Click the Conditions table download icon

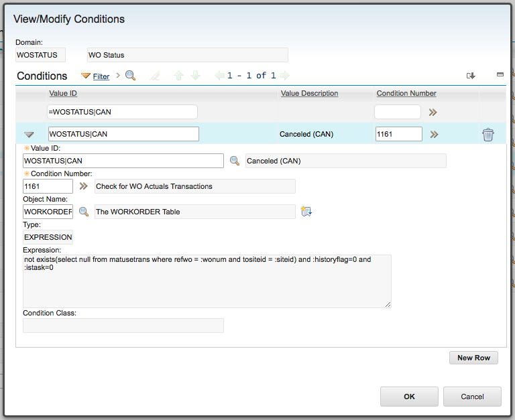[471, 76]
